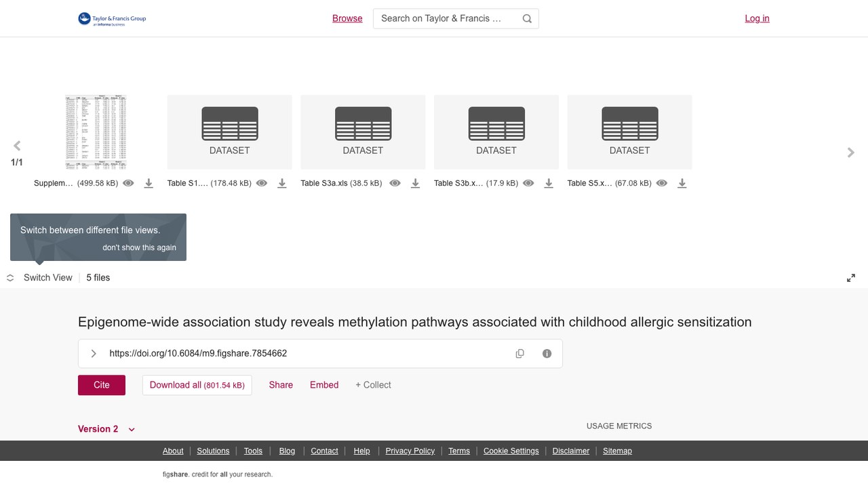Expand the DOI citation chevron
The height and width of the screenshot is (488, 868).
click(94, 353)
